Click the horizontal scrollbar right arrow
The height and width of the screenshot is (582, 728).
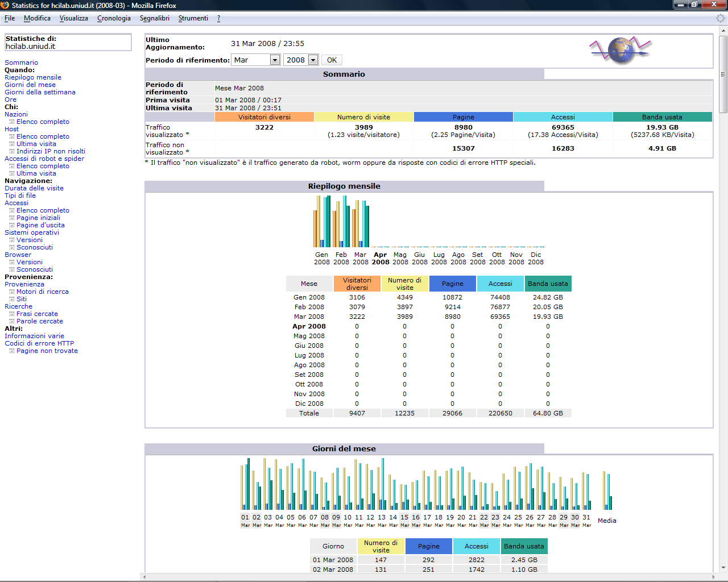pyautogui.click(x=714, y=577)
